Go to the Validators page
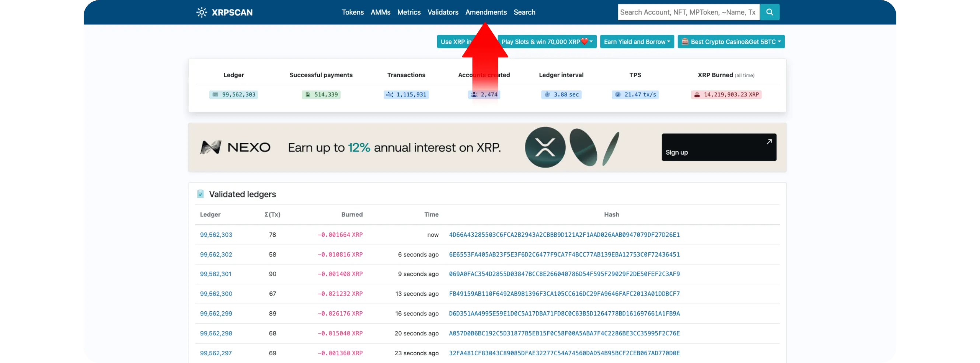The image size is (980, 363). pos(442,12)
